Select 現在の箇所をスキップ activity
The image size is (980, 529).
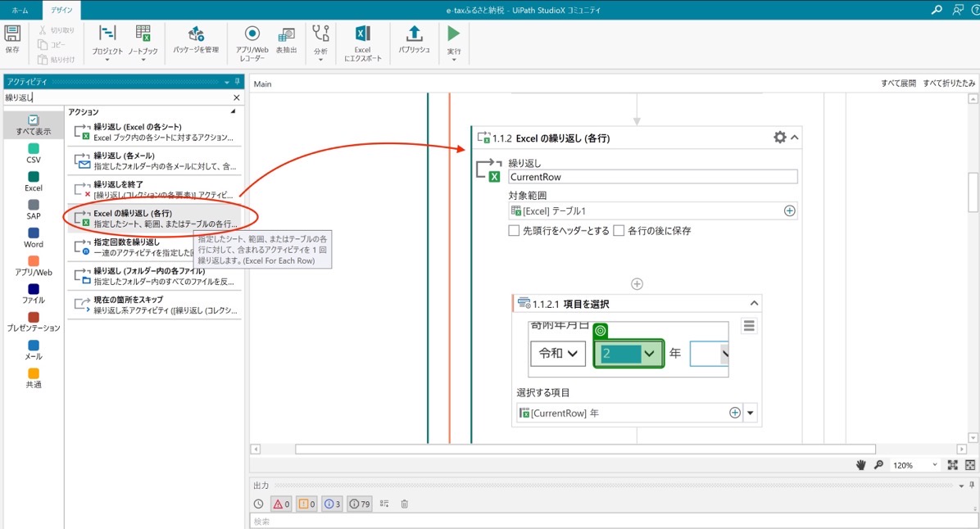point(154,304)
